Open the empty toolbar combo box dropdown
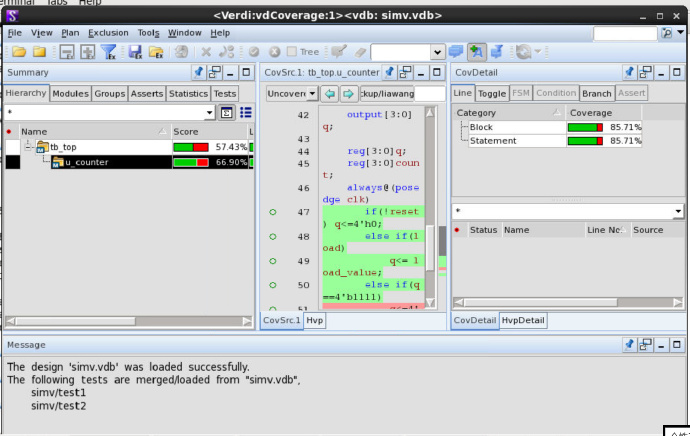 pyautogui.click(x=437, y=52)
